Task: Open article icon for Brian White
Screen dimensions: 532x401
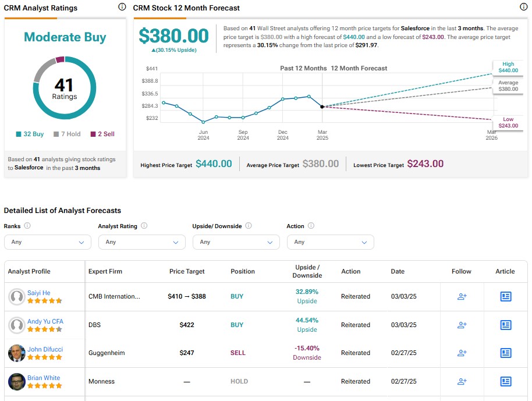Action: pos(506,381)
